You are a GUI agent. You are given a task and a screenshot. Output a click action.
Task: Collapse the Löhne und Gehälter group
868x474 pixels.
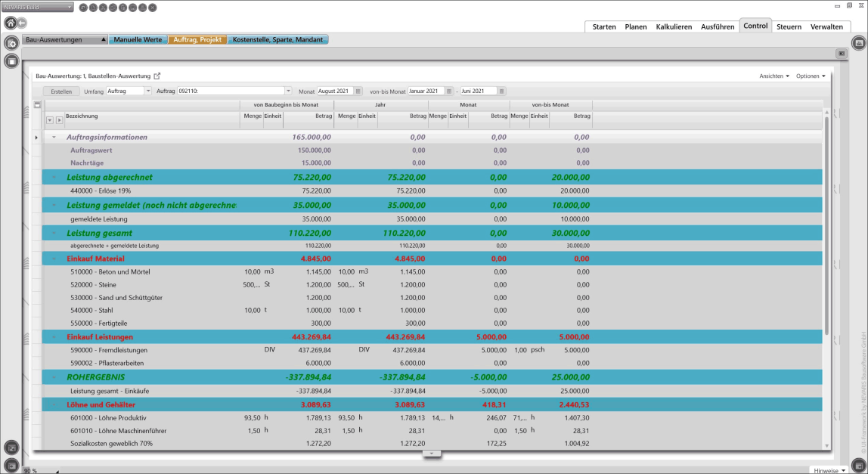click(54, 404)
